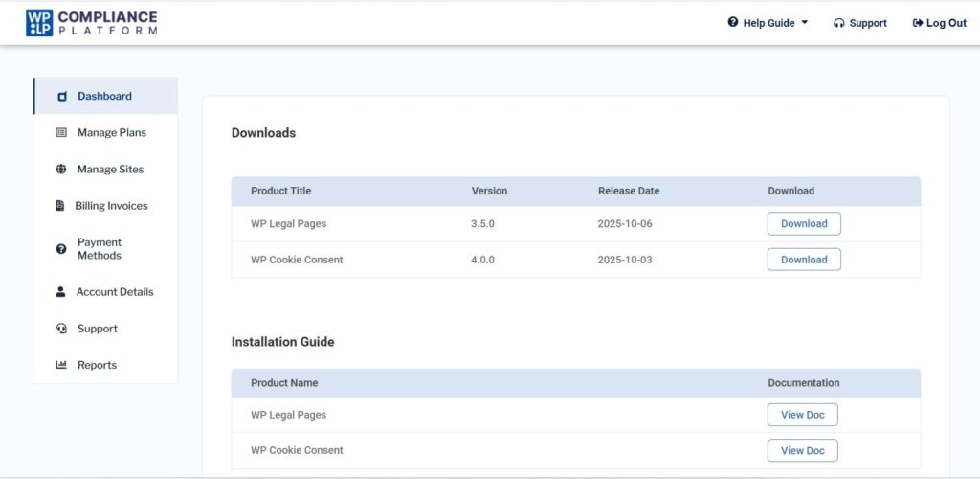This screenshot has height=479, width=980.
Task: Download WP Legal Pages version 3.5.0
Action: [804, 224]
